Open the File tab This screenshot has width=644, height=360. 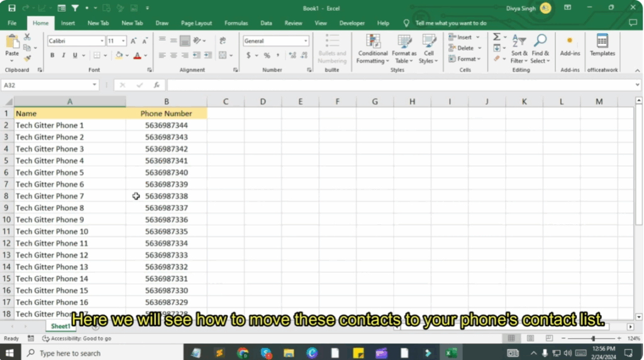pos(12,23)
